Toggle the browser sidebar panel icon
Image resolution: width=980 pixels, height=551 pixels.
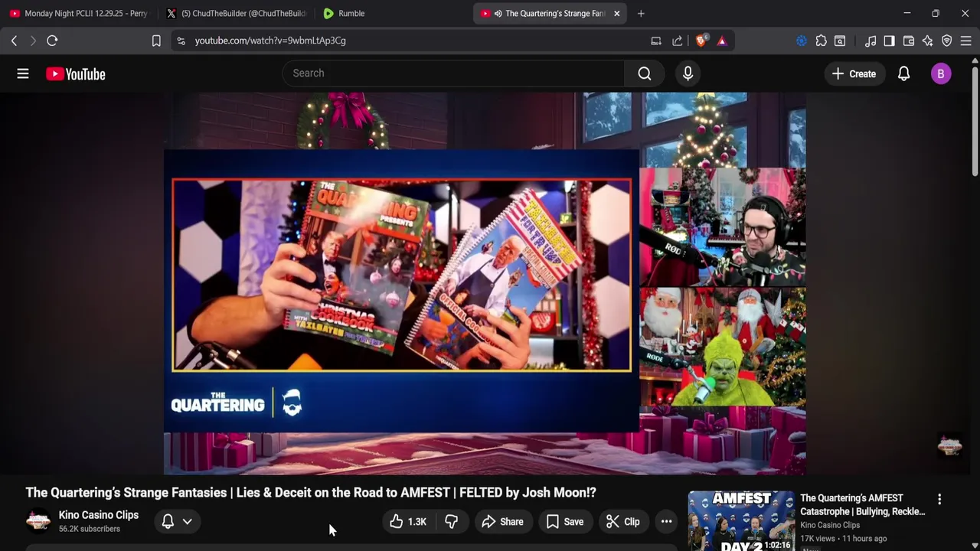tap(889, 41)
